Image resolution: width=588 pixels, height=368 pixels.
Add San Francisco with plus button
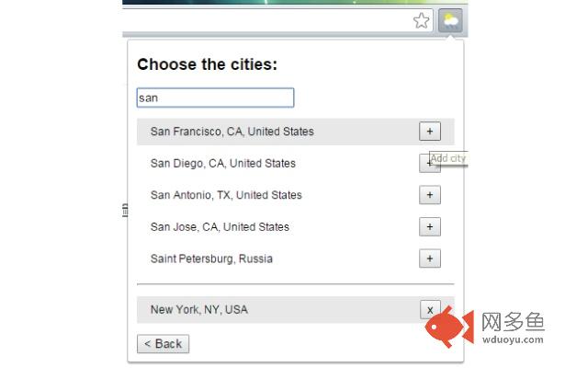tap(429, 132)
